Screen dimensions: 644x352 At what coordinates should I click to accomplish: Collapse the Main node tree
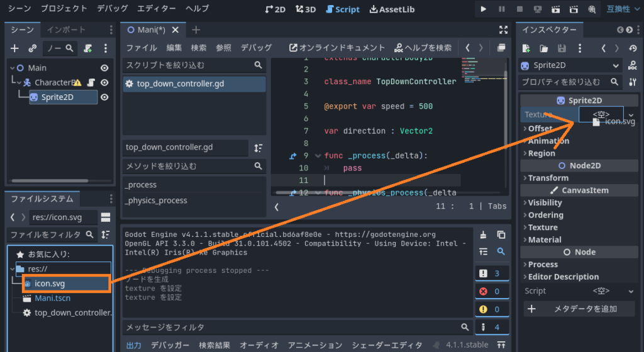13,68
